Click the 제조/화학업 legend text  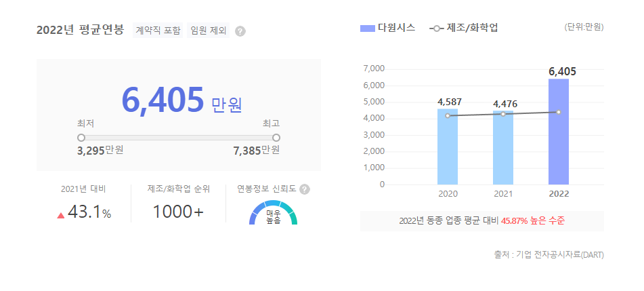point(472,28)
